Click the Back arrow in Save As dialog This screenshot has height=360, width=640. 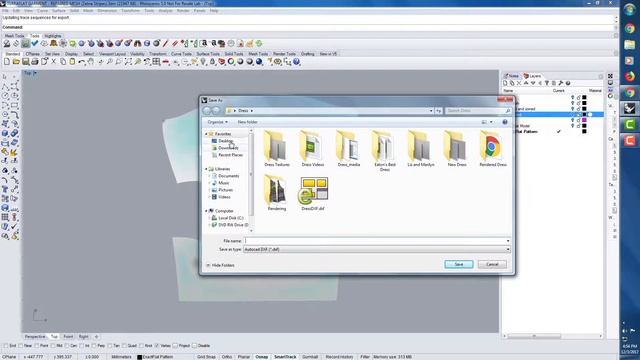[x=207, y=111]
